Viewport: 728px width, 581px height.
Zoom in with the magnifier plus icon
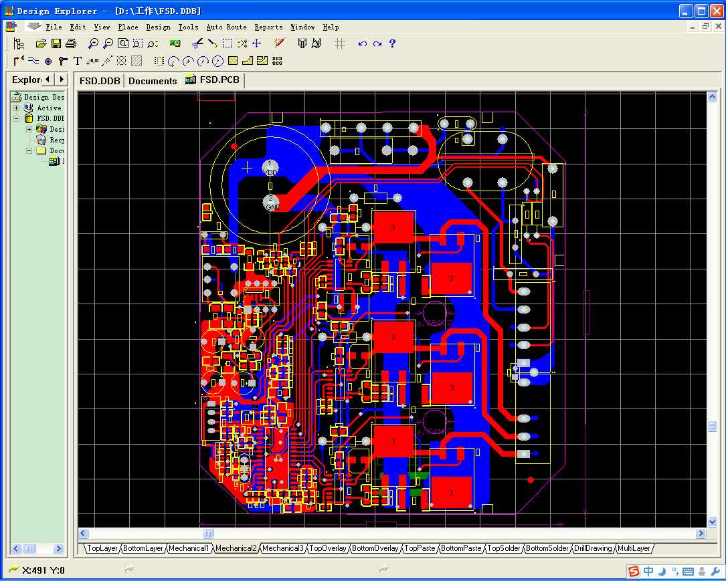(x=93, y=43)
